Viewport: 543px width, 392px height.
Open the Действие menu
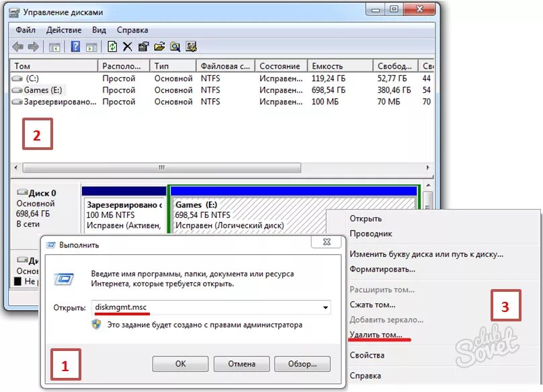(x=64, y=30)
